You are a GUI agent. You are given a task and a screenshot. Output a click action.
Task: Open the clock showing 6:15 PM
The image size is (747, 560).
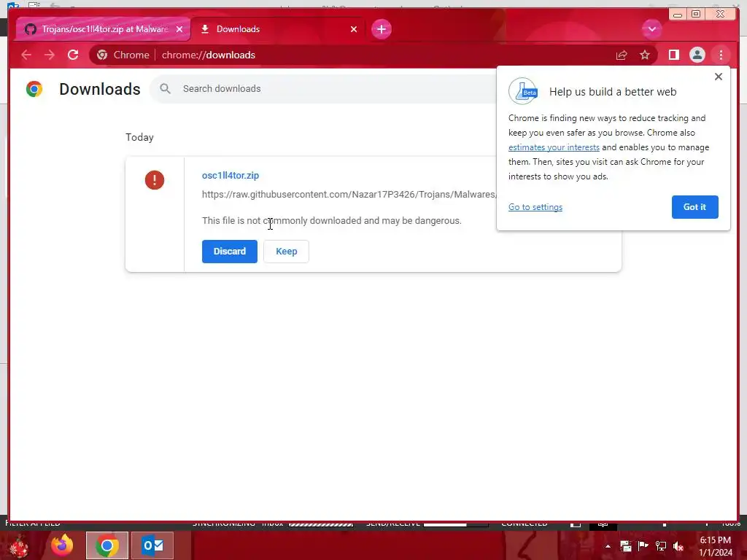point(716,546)
